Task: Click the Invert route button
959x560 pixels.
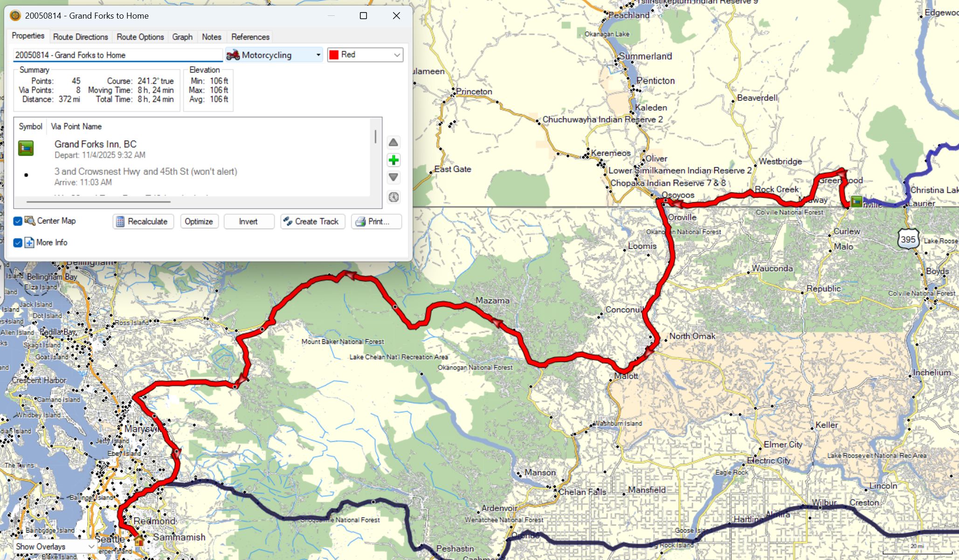Action: (x=248, y=222)
